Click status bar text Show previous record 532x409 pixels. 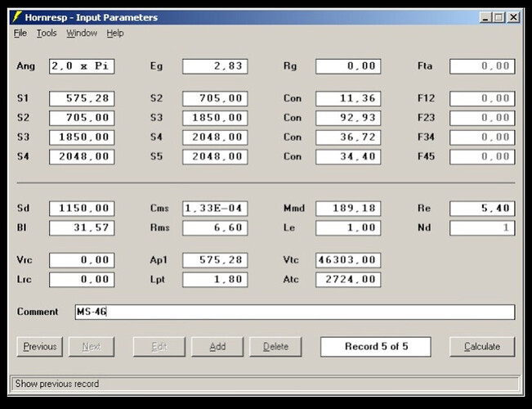(x=57, y=384)
